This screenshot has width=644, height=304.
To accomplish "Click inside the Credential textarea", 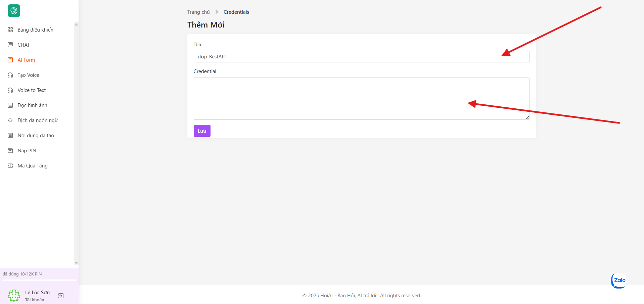I will [x=361, y=99].
